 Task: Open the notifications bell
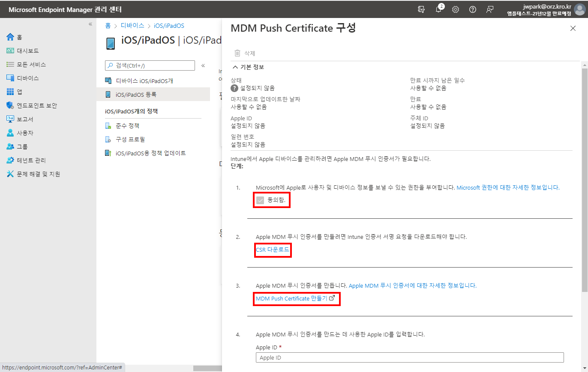[438, 9]
